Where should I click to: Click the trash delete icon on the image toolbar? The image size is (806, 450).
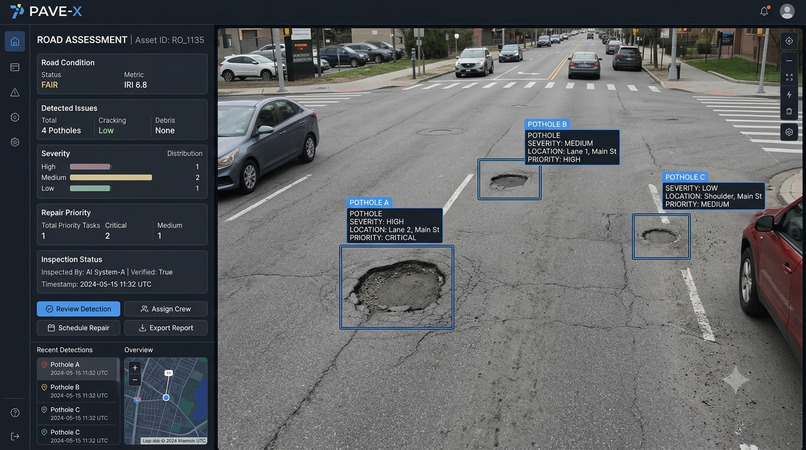789,111
